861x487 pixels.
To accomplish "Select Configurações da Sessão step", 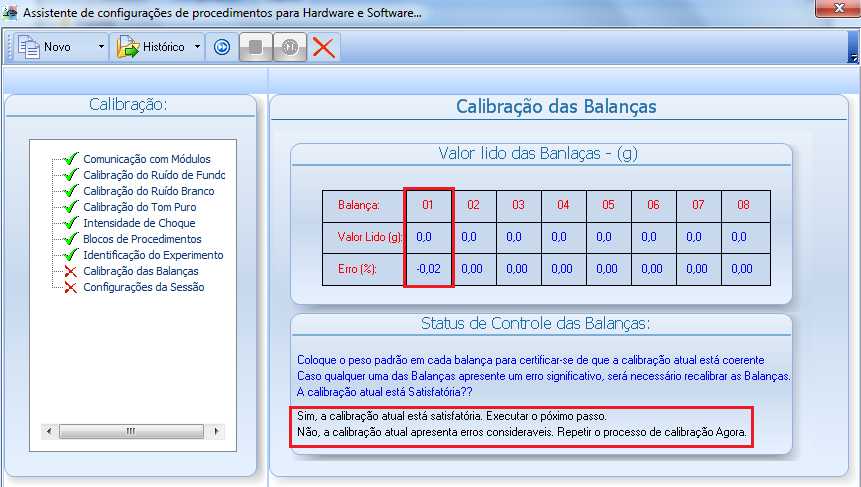I will click(x=143, y=286).
